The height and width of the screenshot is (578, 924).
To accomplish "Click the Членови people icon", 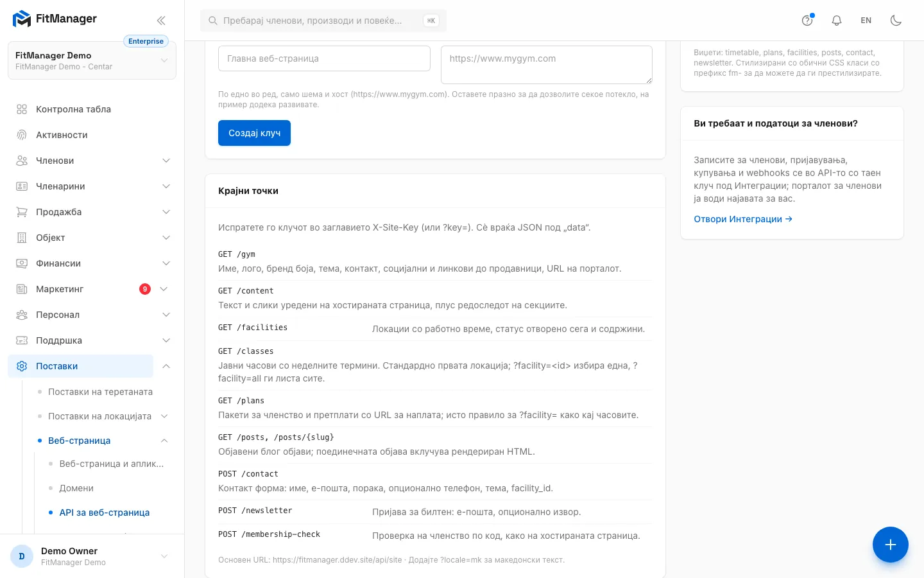I will pos(22,161).
